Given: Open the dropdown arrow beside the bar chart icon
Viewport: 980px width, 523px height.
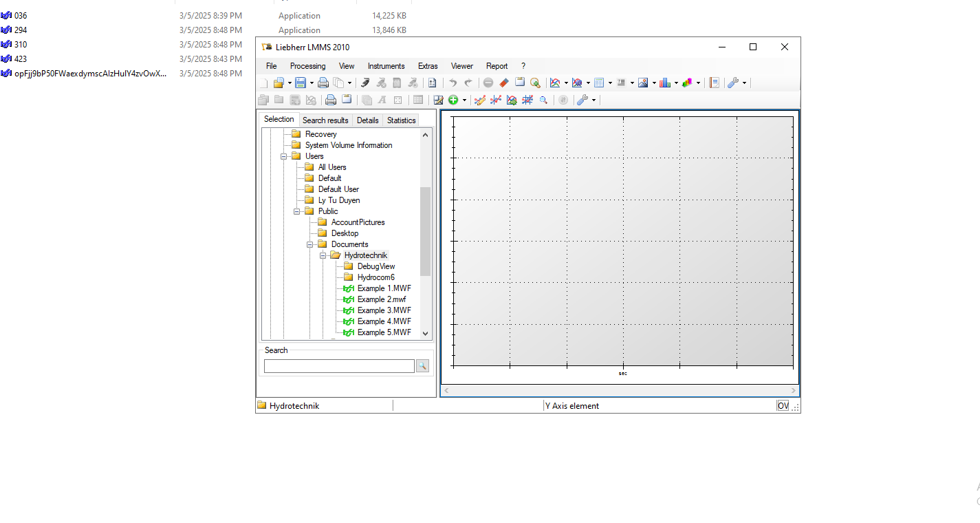Looking at the screenshot, I should 676,83.
